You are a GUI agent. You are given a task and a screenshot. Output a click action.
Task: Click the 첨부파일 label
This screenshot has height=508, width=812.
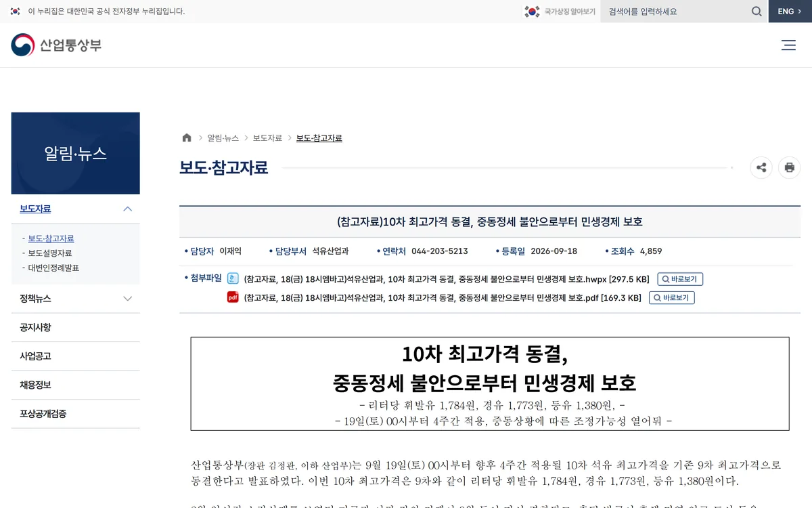pos(206,278)
